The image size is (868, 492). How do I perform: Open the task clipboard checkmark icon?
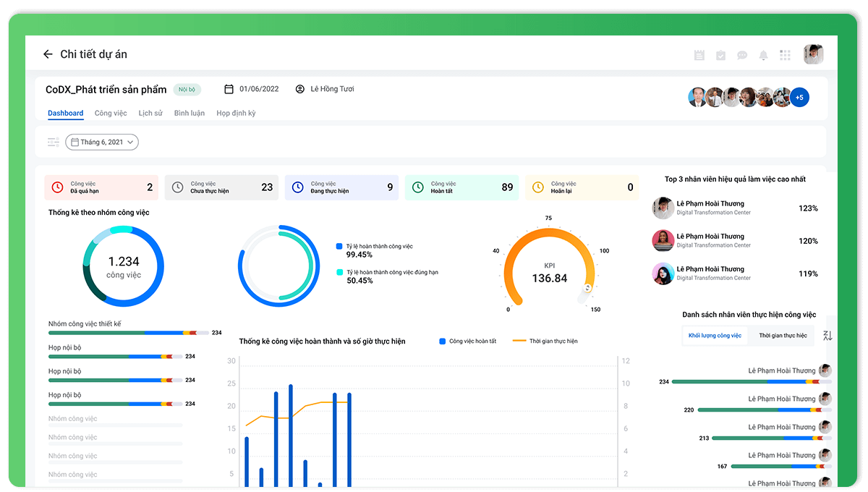click(720, 55)
